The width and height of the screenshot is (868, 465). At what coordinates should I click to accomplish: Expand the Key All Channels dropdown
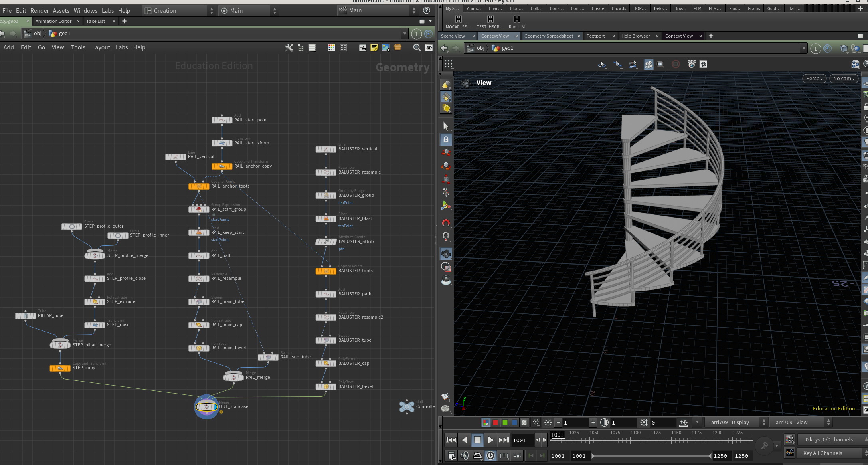coord(832,453)
